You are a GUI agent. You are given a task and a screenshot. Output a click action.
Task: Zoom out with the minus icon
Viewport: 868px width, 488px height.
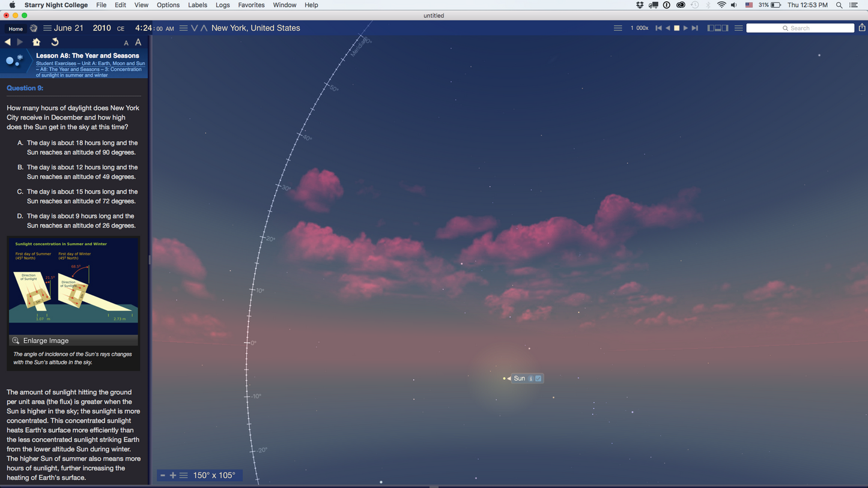pos(162,475)
